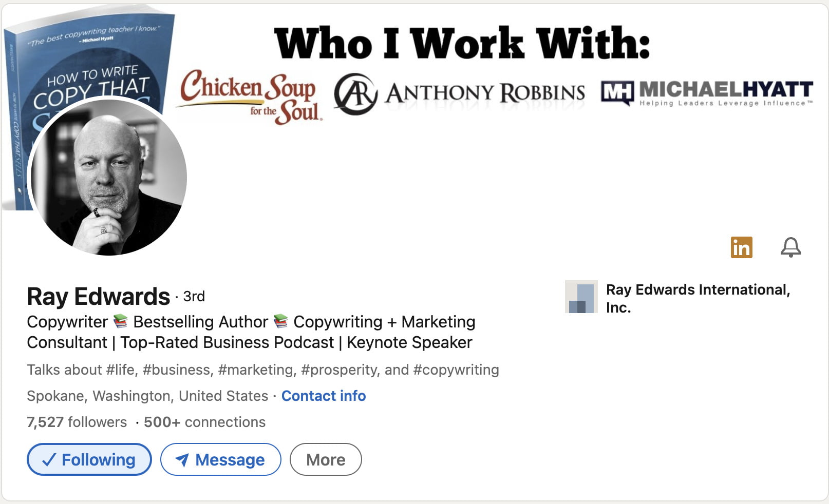This screenshot has height=504, width=829.
Task: Toggle the Following button to unfollow
Action: tap(89, 459)
